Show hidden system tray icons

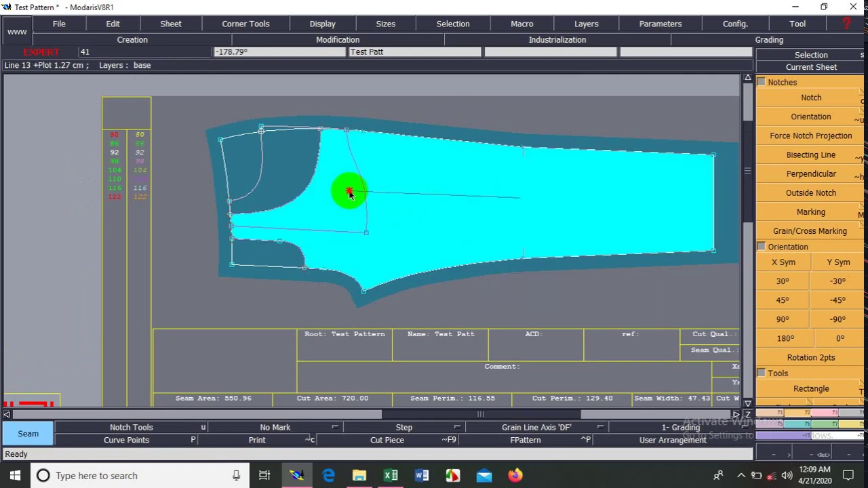[741, 476]
